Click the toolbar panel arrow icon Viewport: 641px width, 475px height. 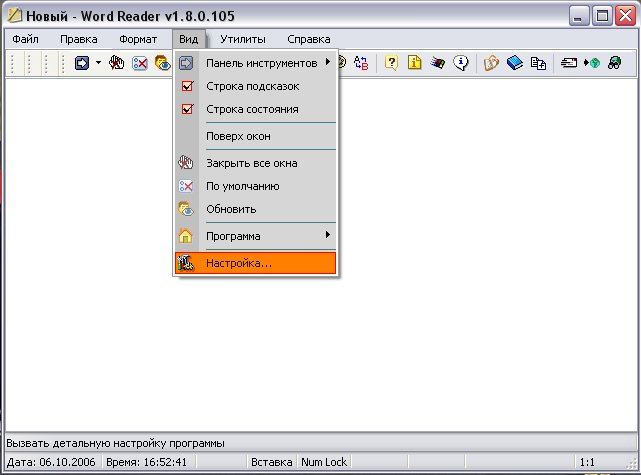(82, 63)
